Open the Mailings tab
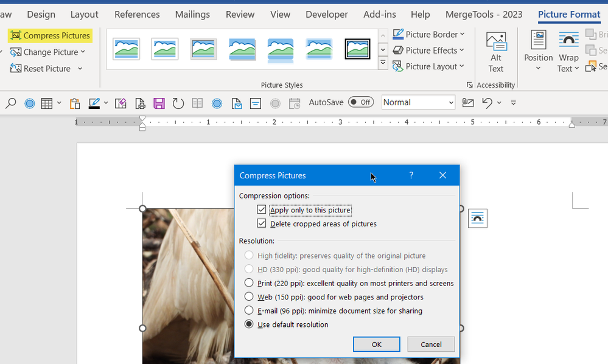Image resolution: width=608 pixels, height=364 pixels. click(x=192, y=15)
